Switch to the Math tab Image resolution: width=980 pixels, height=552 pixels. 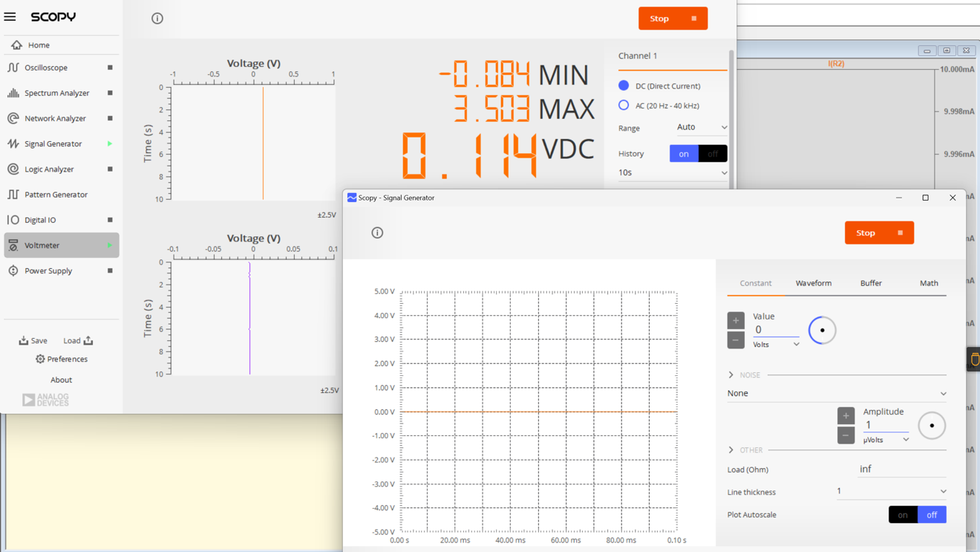pos(929,283)
